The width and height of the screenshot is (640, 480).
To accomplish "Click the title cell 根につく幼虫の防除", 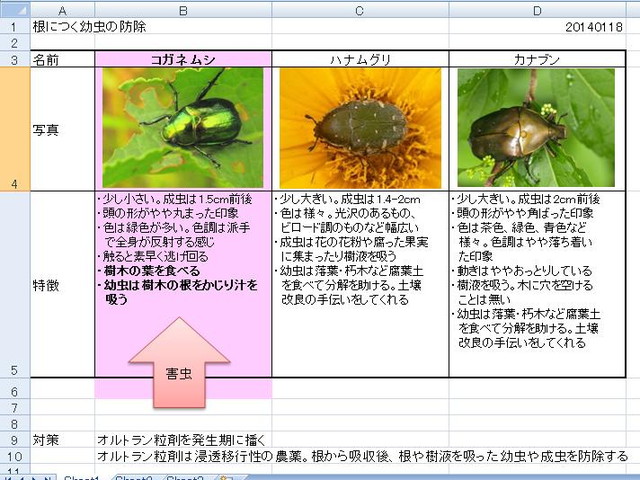I will click(x=90, y=27).
